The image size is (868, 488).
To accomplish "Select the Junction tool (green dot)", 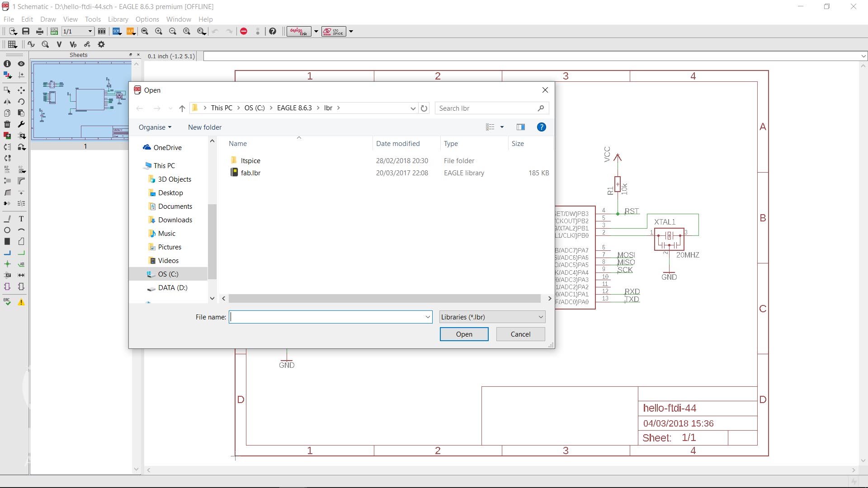I will (7, 264).
